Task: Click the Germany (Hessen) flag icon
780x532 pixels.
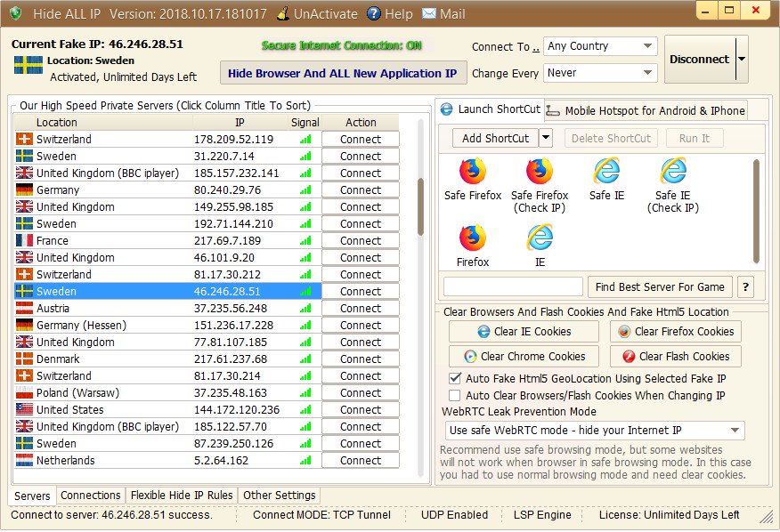Action: [x=24, y=326]
